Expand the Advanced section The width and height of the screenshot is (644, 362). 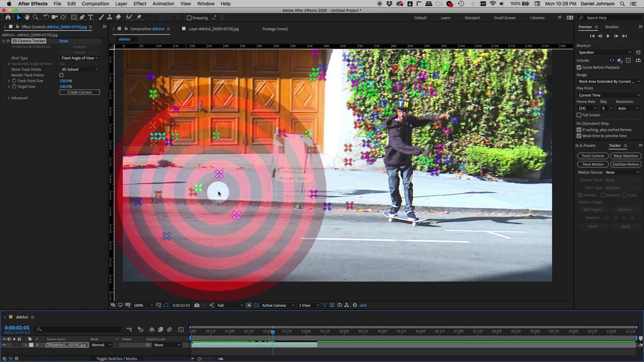coord(9,98)
